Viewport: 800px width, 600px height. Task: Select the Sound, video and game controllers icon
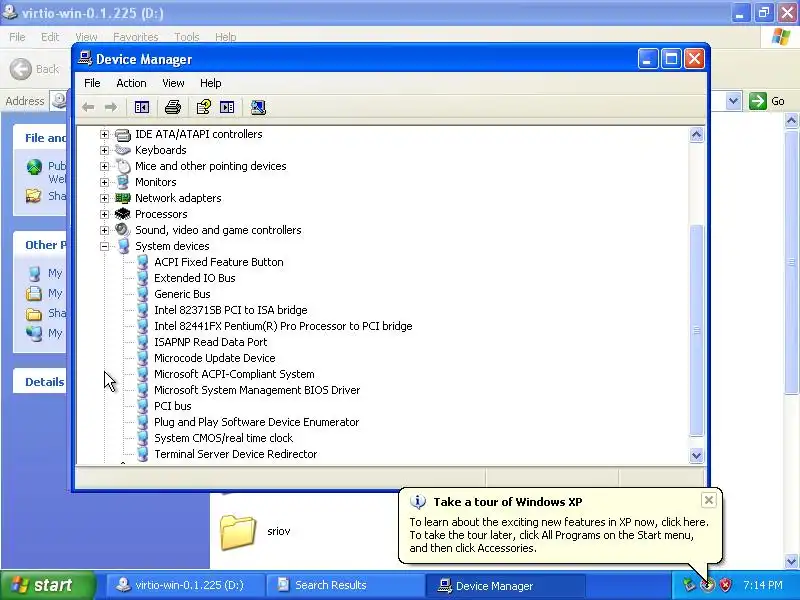123,230
